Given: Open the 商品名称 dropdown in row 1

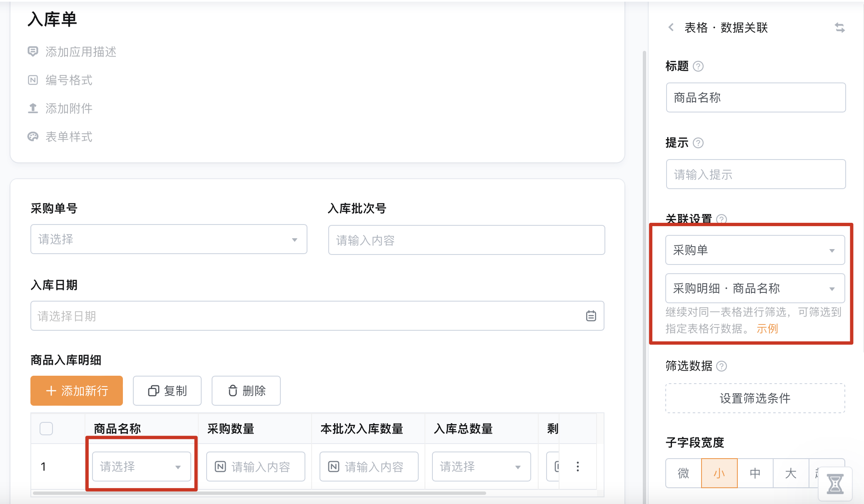Looking at the screenshot, I should (142, 467).
